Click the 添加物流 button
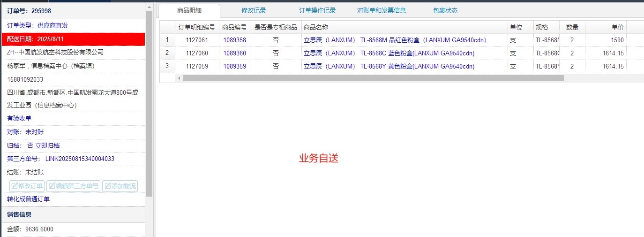Image resolution: width=644 pixels, height=237 pixels. click(120, 186)
